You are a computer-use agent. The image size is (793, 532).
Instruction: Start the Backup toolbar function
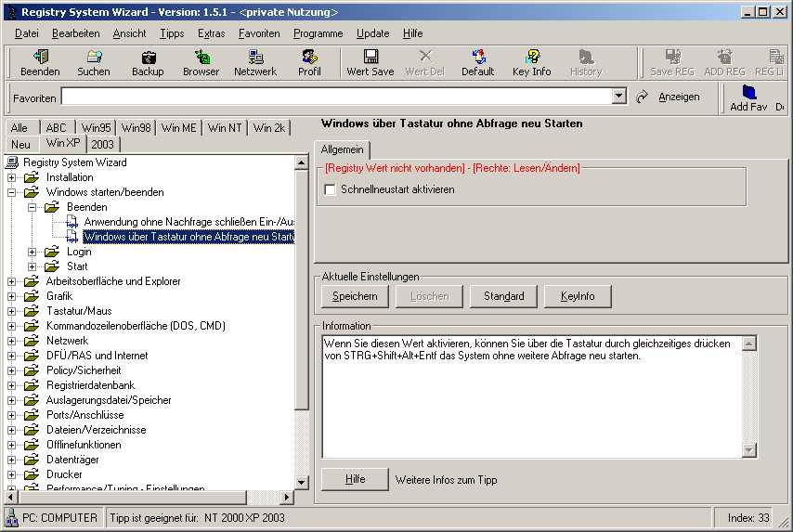(x=148, y=57)
